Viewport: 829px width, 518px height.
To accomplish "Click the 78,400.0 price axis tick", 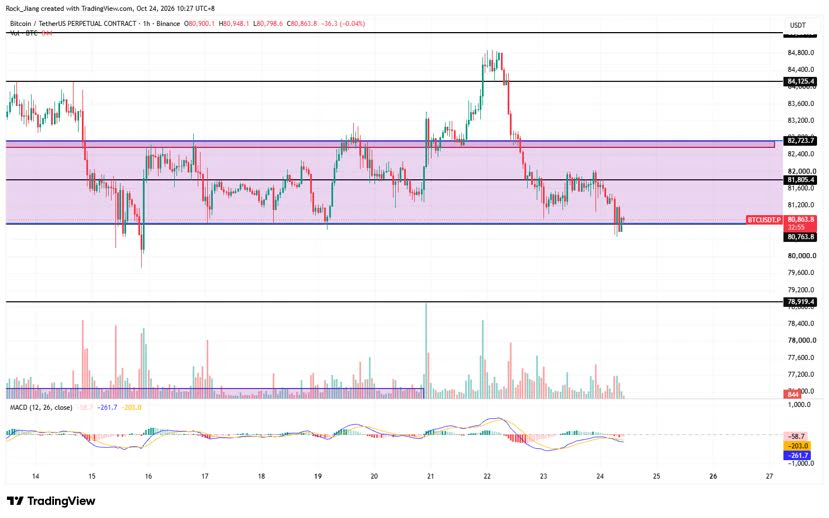I will (x=801, y=323).
